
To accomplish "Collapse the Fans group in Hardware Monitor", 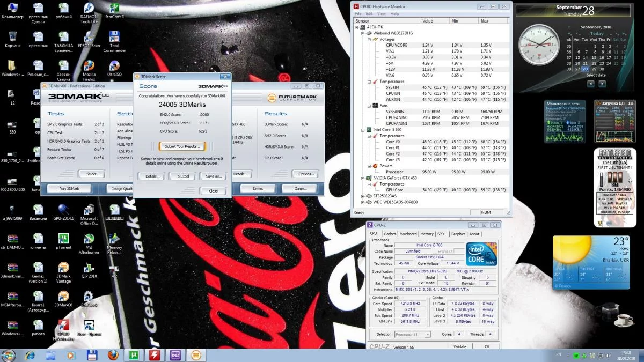I will tap(369, 106).
